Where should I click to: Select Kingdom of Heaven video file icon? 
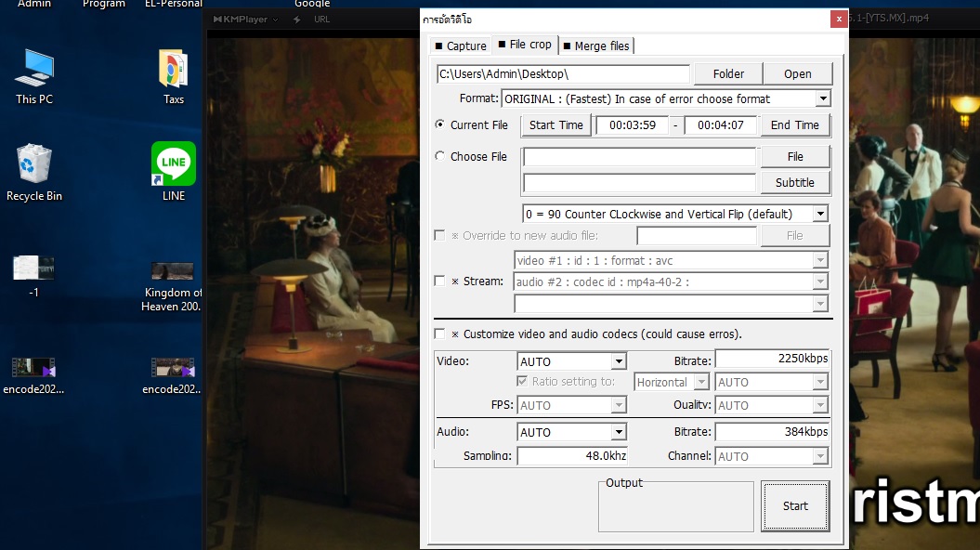(173, 286)
